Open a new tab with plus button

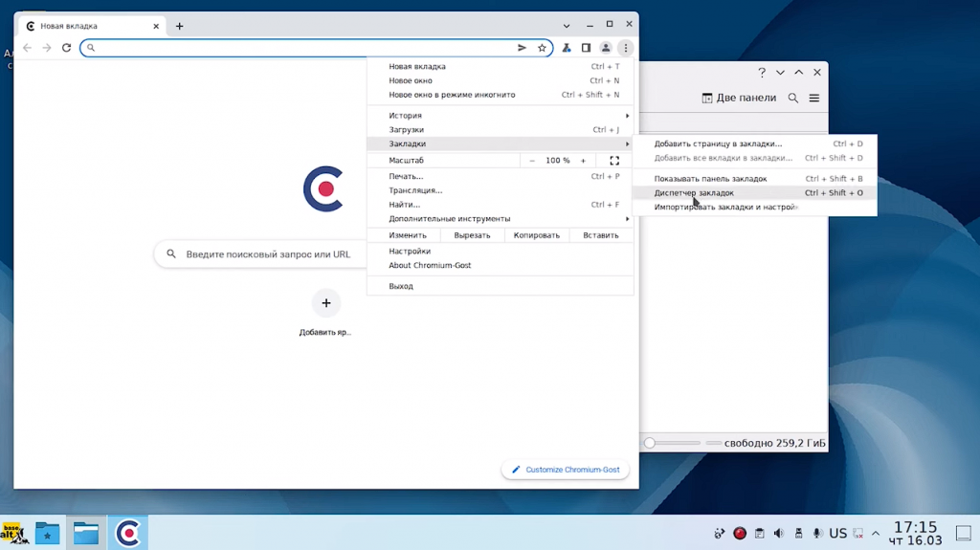(179, 26)
